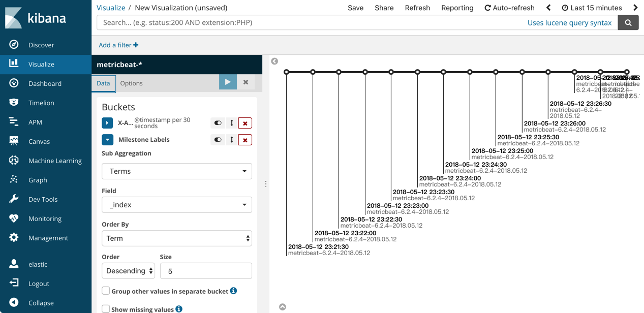Open Machine Learning section
This screenshot has height=313, width=644.
coord(54,161)
